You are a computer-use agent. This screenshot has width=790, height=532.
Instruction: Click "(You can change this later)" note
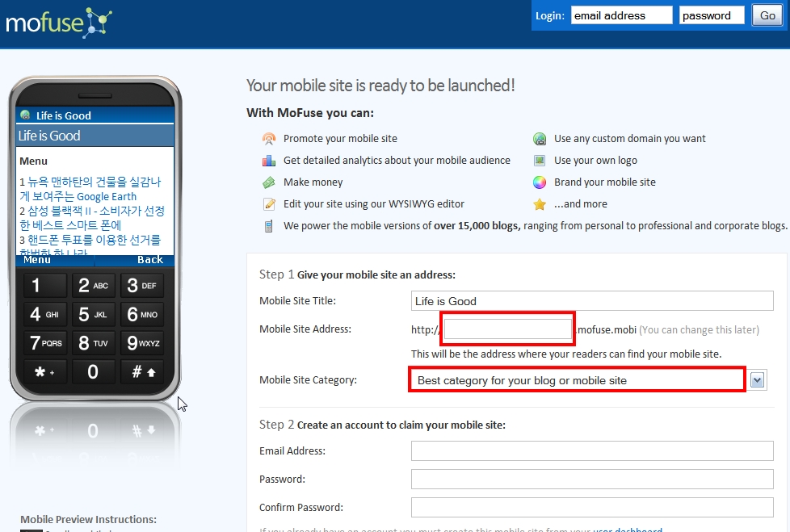coord(699,329)
